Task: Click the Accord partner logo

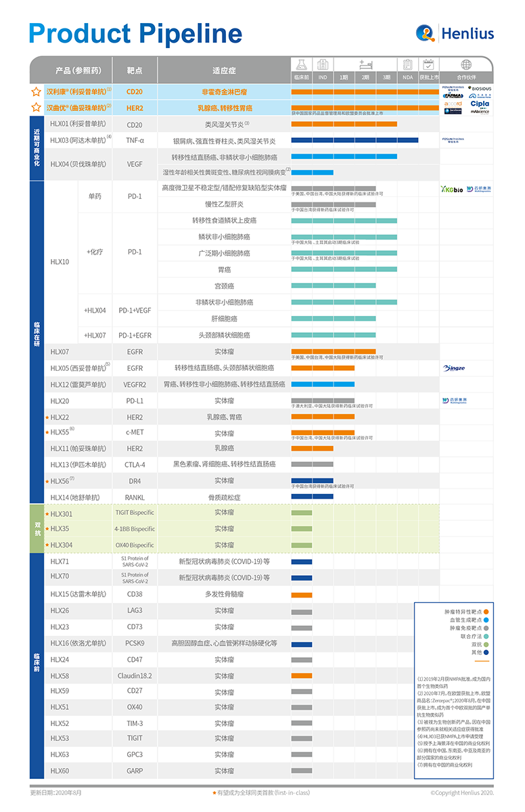Action: pyautogui.click(x=453, y=104)
